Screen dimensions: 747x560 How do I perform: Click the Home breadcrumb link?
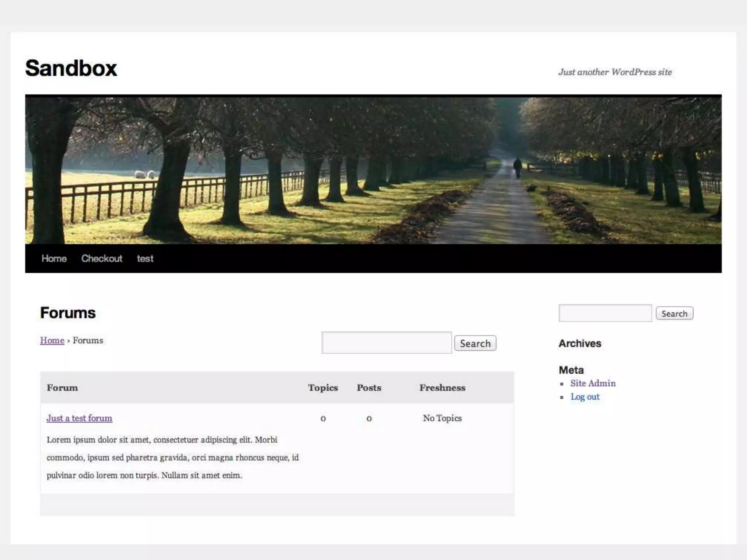[52, 340]
